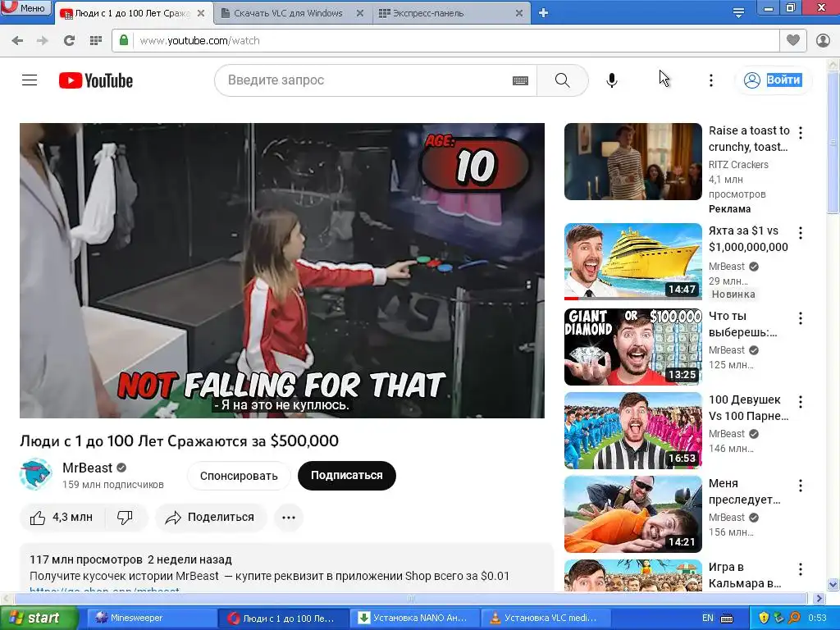This screenshot has height=630, width=840.
Task: Open the Windows start button
Action: point(39,619)
